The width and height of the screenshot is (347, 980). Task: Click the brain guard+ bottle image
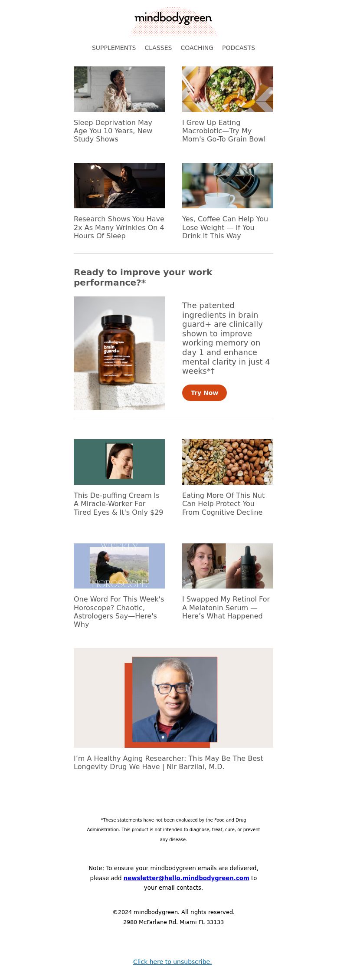[x=119, y=353]
